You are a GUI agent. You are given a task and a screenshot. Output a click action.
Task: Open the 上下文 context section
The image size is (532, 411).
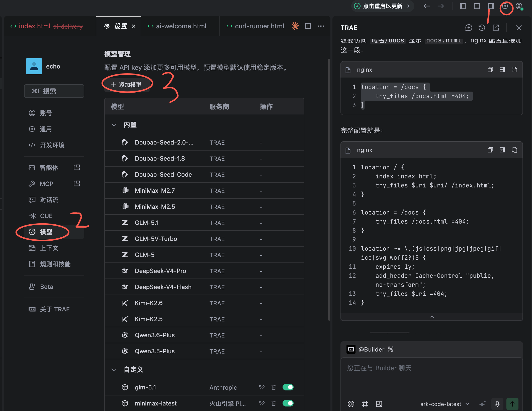point(54,248)
